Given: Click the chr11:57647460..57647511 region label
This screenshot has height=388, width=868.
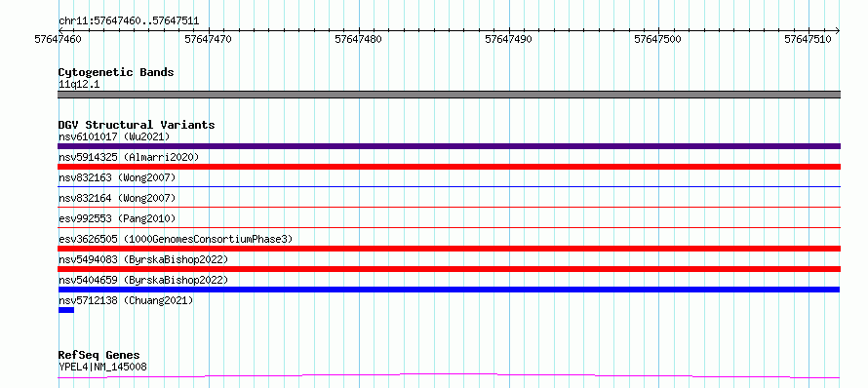Looking at the screenshot, I should coord(129,21).
